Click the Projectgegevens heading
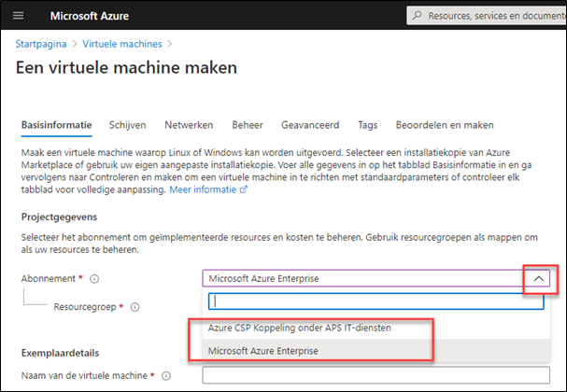 pos(59,217)
